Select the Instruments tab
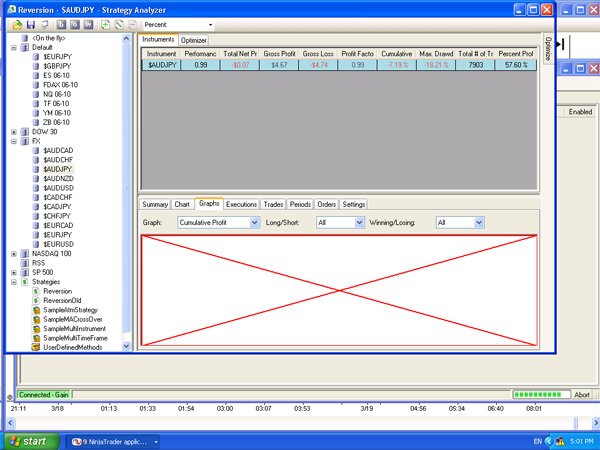Screen dimensions: 600x450 tap(158, 39)
